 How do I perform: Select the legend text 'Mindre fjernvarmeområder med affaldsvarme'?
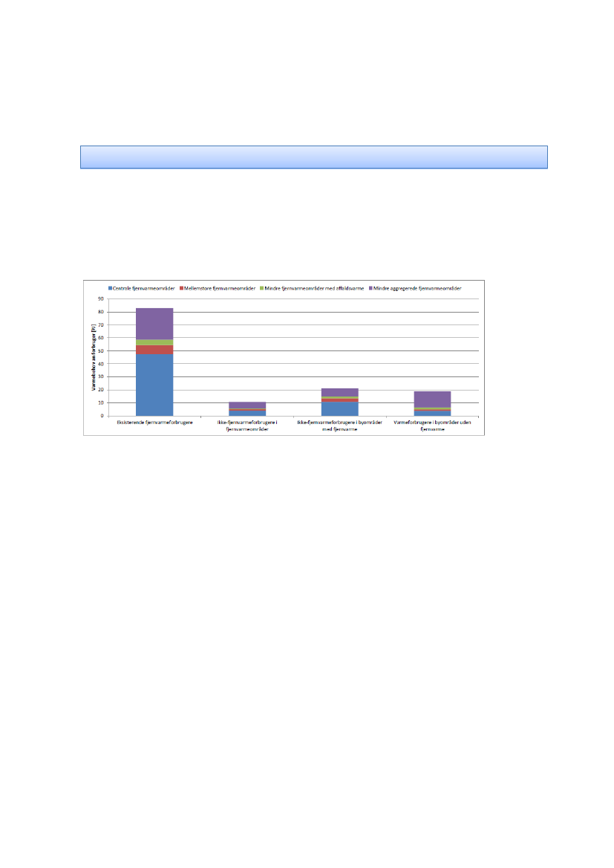click(x=315, y=288)
